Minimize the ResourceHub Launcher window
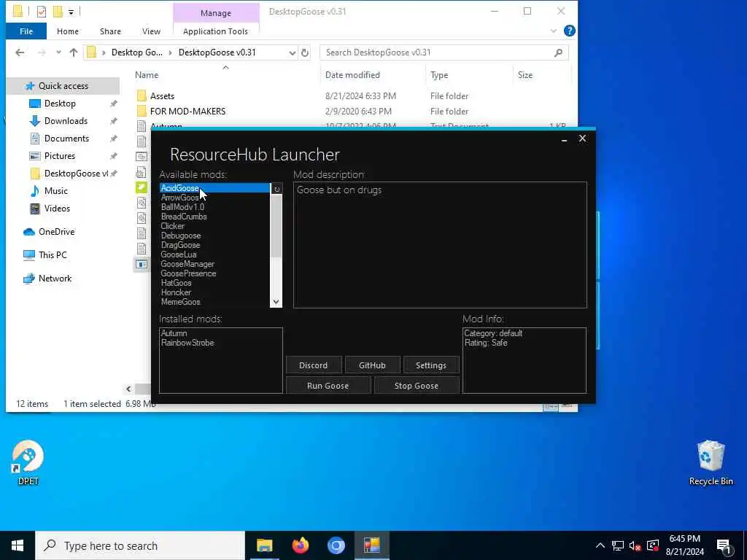 click(564, 139)
